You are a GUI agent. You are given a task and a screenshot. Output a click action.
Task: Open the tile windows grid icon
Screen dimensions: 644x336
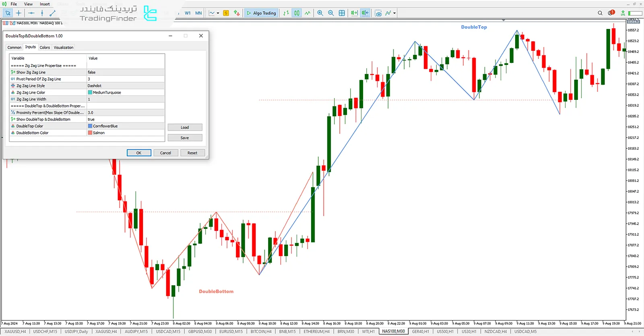click(342, 13)
